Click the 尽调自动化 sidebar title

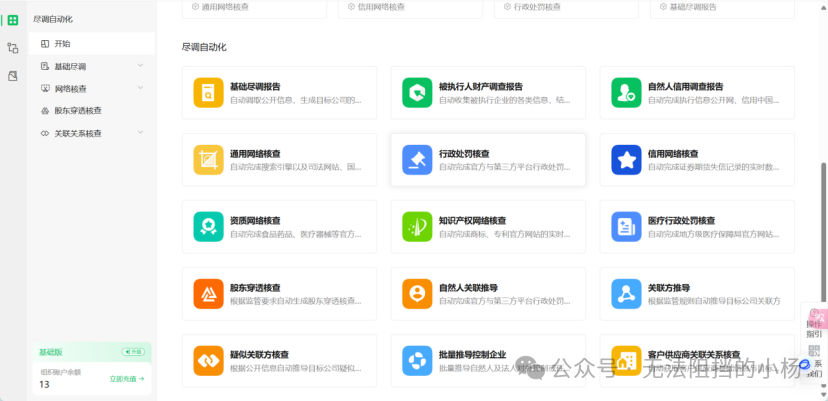53,20
